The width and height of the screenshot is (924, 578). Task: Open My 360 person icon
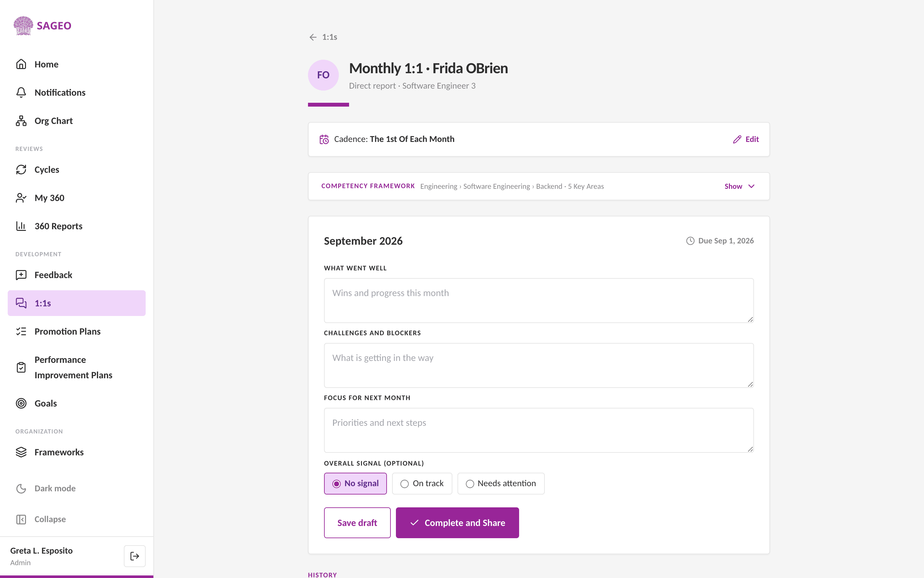tap(21, 197)
